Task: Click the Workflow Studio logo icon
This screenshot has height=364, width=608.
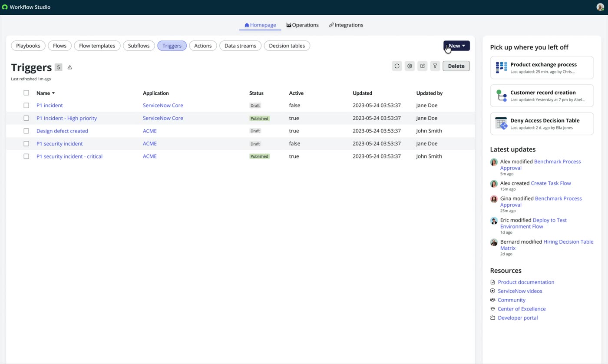Action: [x=5, y=7]
